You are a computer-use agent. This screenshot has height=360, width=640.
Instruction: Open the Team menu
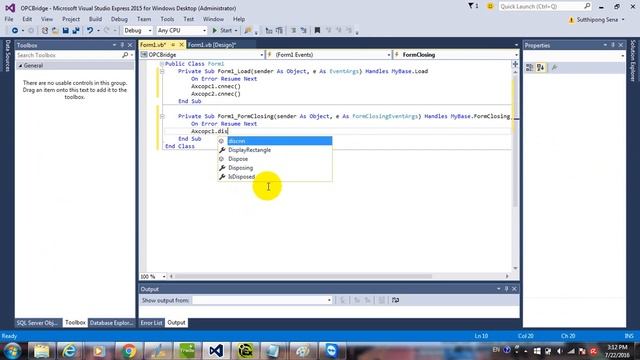point(144,19)
